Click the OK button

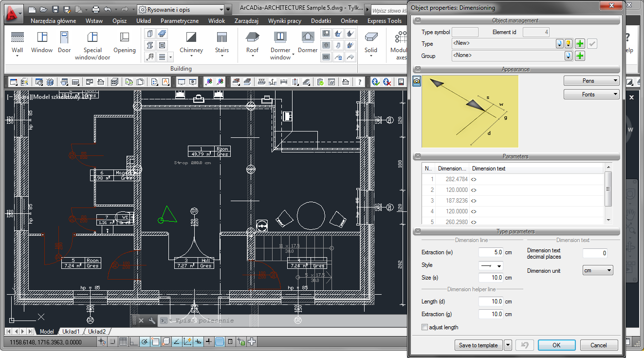point(556,345)
